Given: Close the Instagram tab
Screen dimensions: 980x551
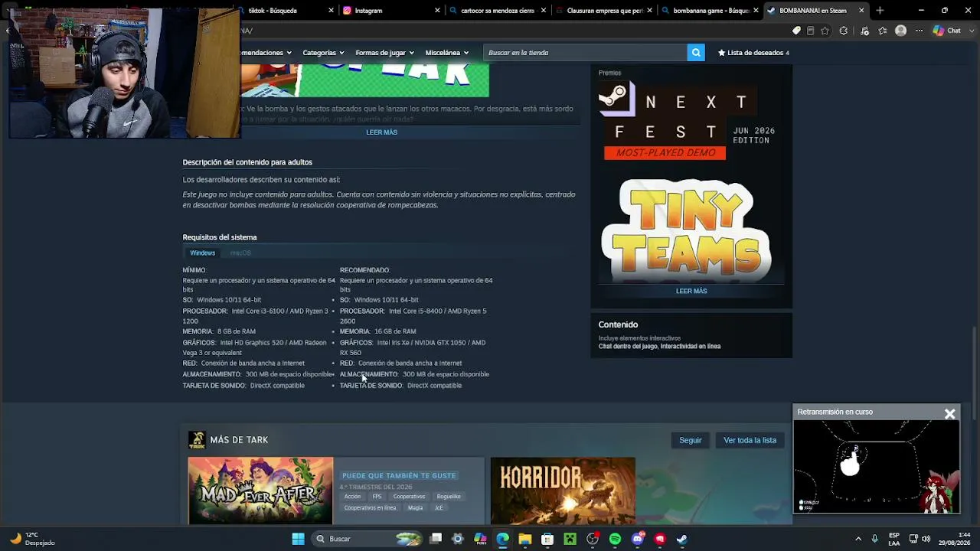Looking at the screenshot, I should (437, 11).
